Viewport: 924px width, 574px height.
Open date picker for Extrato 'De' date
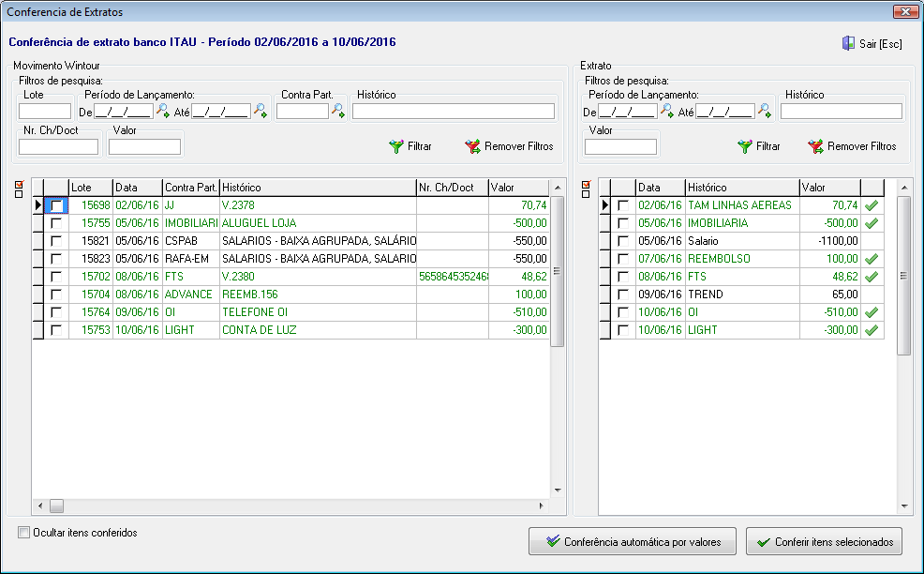click(666, 111)
